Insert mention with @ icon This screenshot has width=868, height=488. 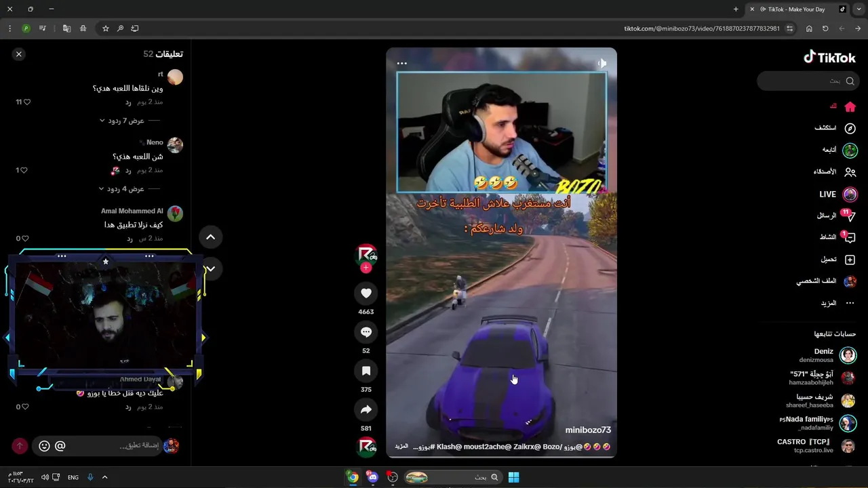(x=60, y=446)
